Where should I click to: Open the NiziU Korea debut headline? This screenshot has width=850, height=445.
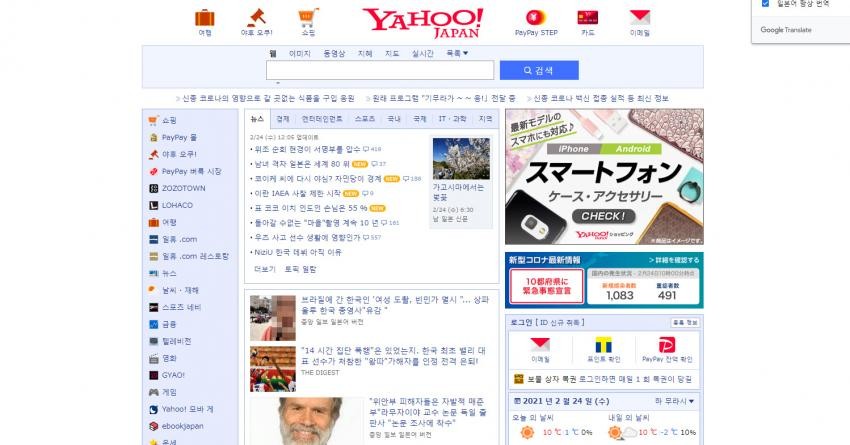click(298, 252)
